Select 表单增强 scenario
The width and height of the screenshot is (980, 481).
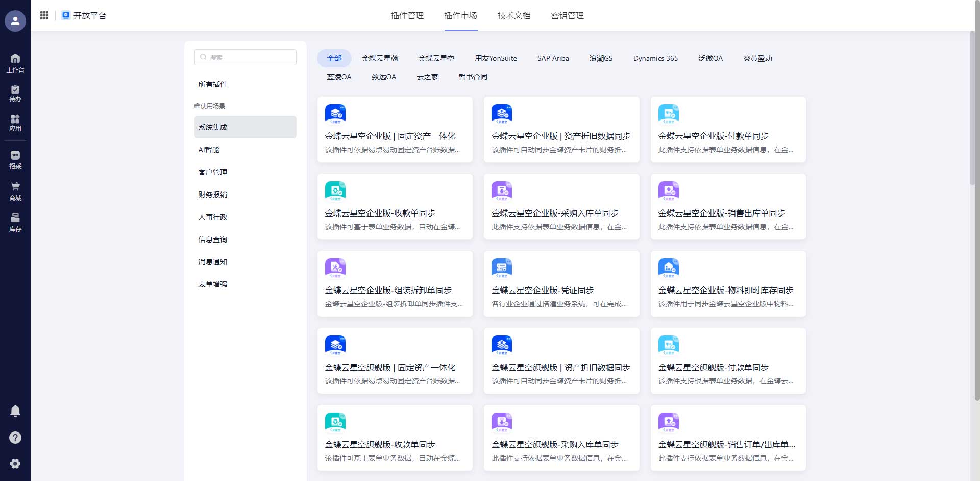tap(246, 284)
